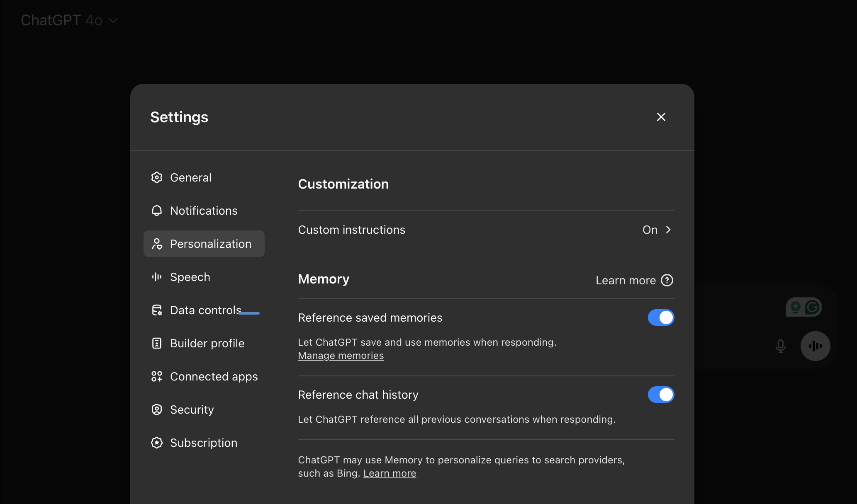Click the Reference chat history label
Image resolution: width=857 pixels, height=504 pixels.
pyautogui.click(x=358, y=395)
